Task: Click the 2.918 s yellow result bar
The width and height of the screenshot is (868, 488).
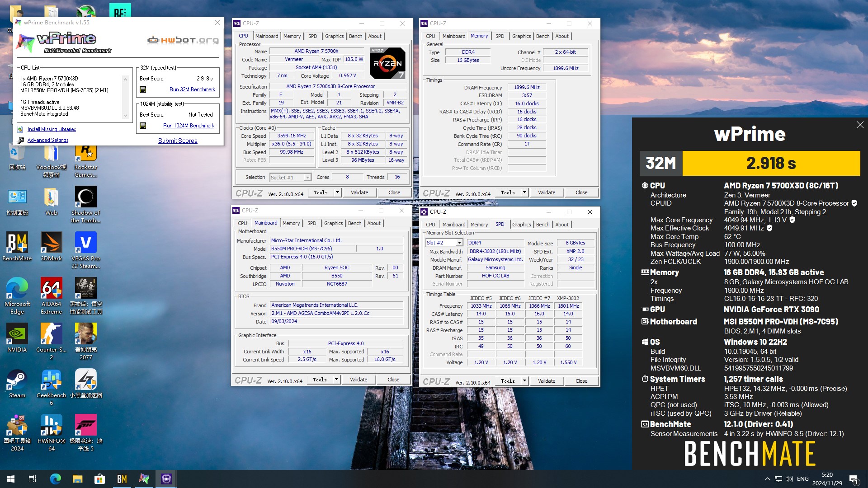Action: point(771,163)
